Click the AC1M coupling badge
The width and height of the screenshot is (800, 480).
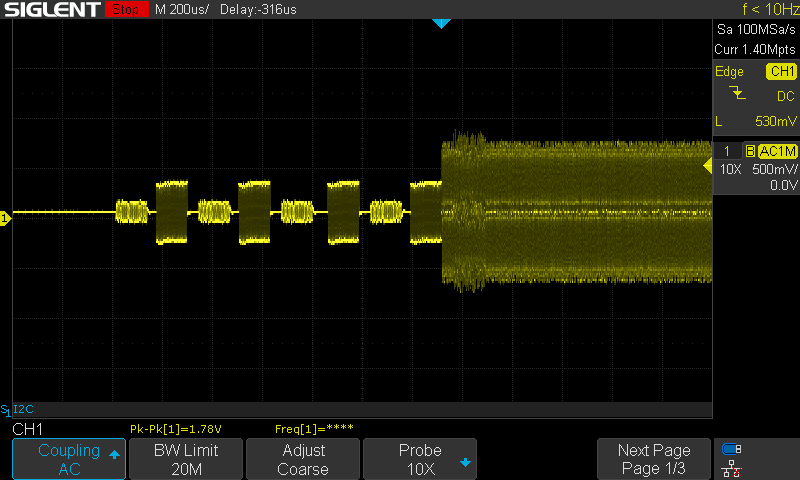point(778,151)
